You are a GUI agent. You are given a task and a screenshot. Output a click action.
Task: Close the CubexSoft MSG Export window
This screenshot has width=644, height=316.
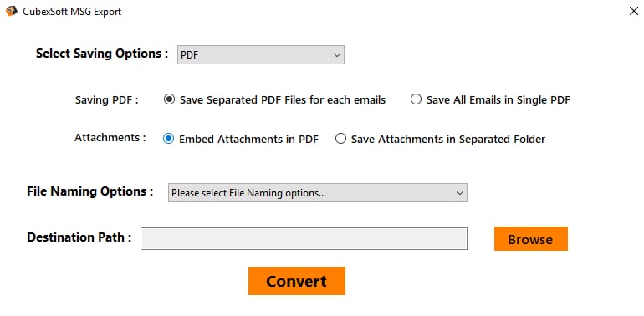[x=634, y=11]
